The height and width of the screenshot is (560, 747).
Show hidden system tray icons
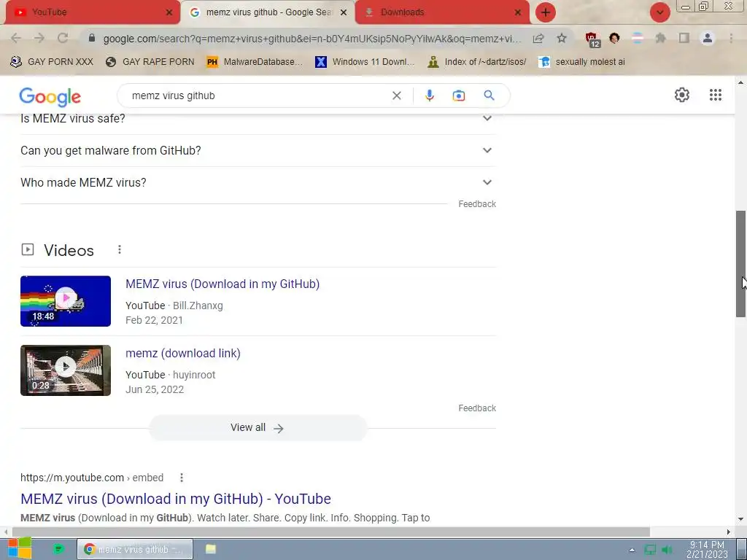coord(632,550)
